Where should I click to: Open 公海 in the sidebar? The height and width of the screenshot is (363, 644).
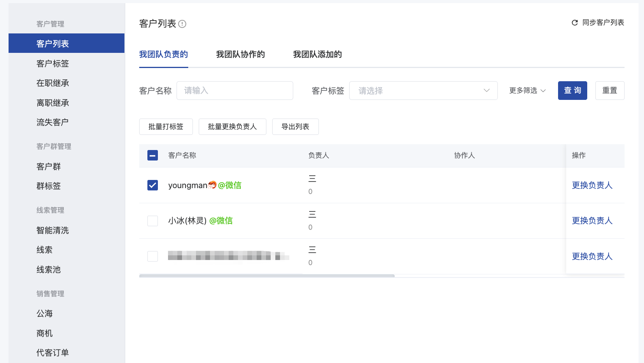coord(44,314)
